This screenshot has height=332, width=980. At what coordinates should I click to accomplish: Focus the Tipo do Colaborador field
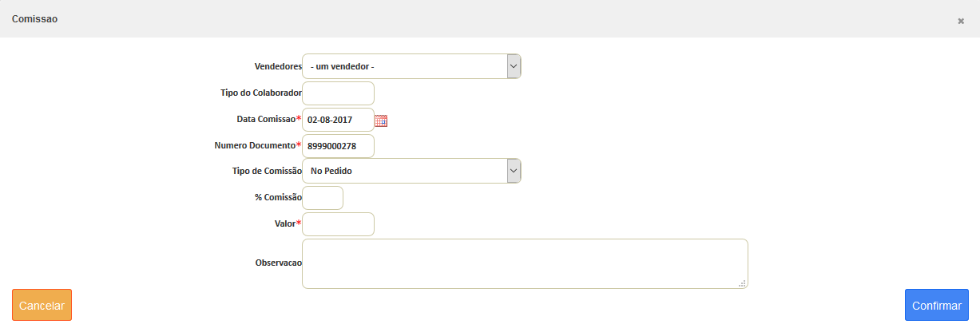point(338,93)
